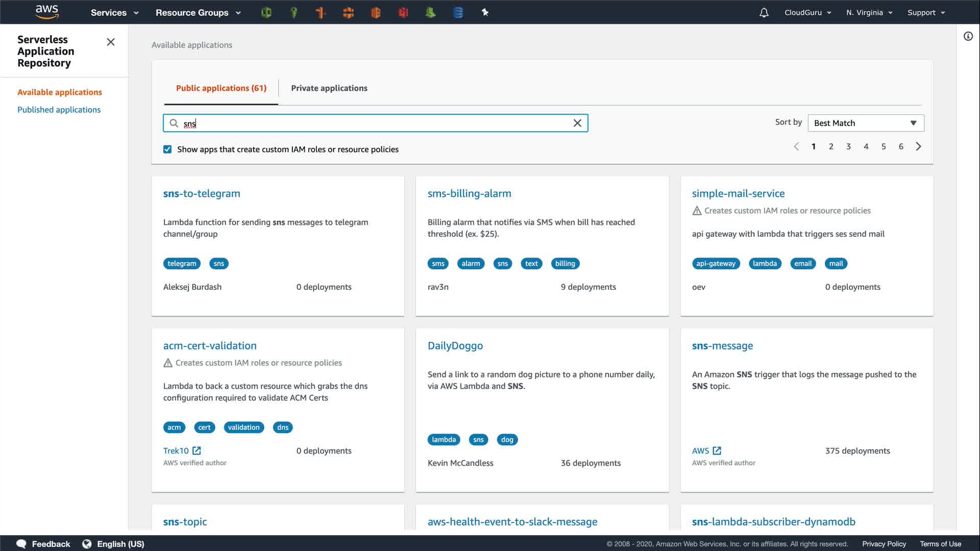Open Trek10 external link icon
This screenshot has width=980, height=551.
tap(197, 450)
